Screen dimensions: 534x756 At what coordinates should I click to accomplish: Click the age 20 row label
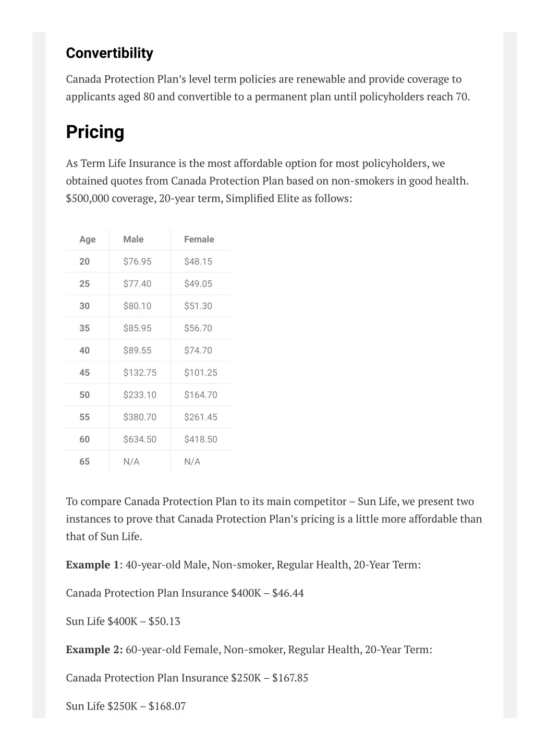pos(84,261)
